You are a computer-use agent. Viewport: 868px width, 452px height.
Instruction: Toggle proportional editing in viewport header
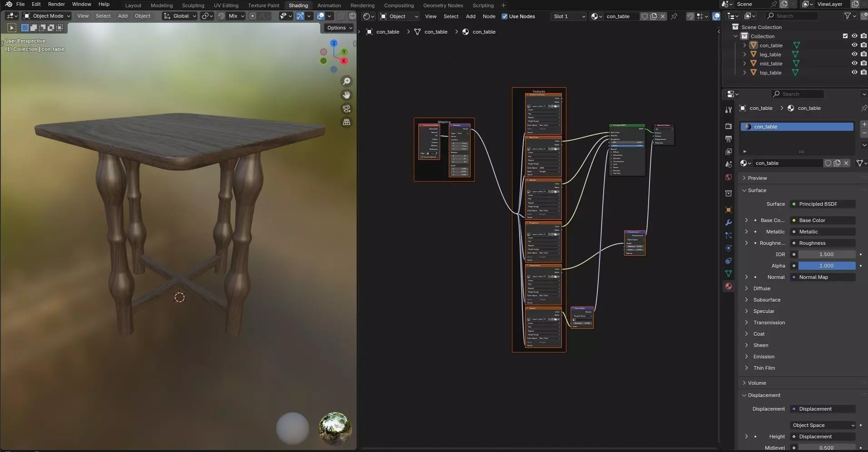[x=253, y=16]
